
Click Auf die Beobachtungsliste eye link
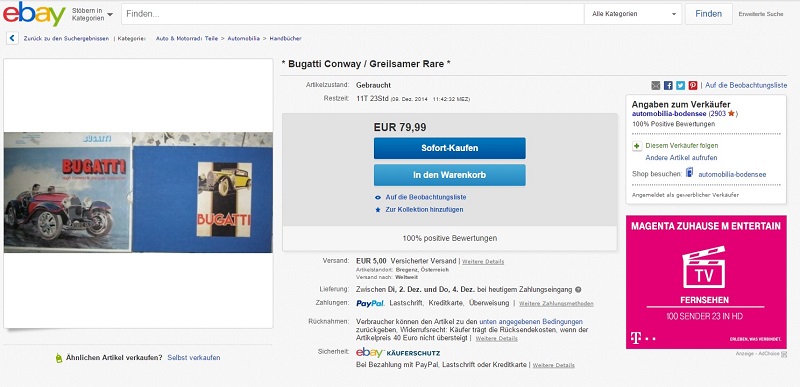coord(421,197)
